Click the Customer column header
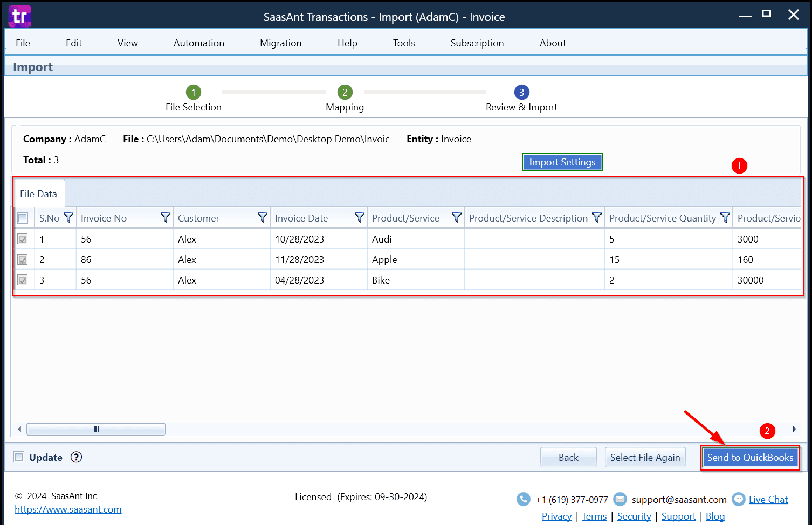The image size is (812, 525). pyautogui.click(x=221, y=218)
